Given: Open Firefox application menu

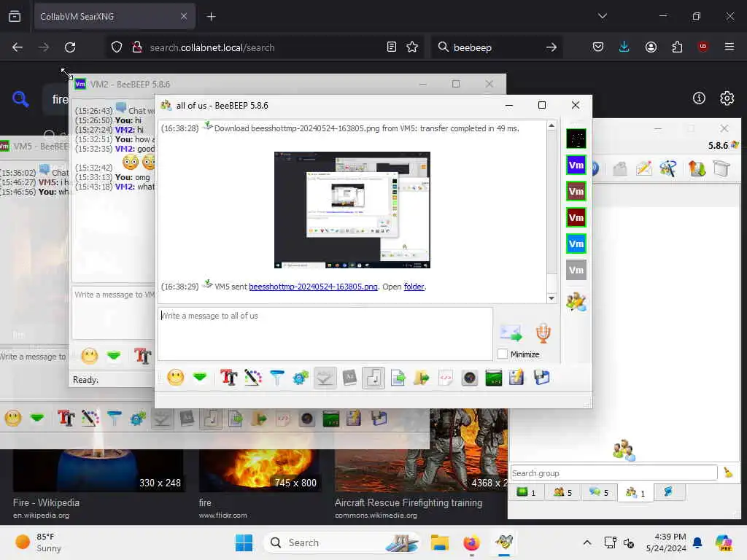Looking at the screenshot, I should (x=729, y=47).
